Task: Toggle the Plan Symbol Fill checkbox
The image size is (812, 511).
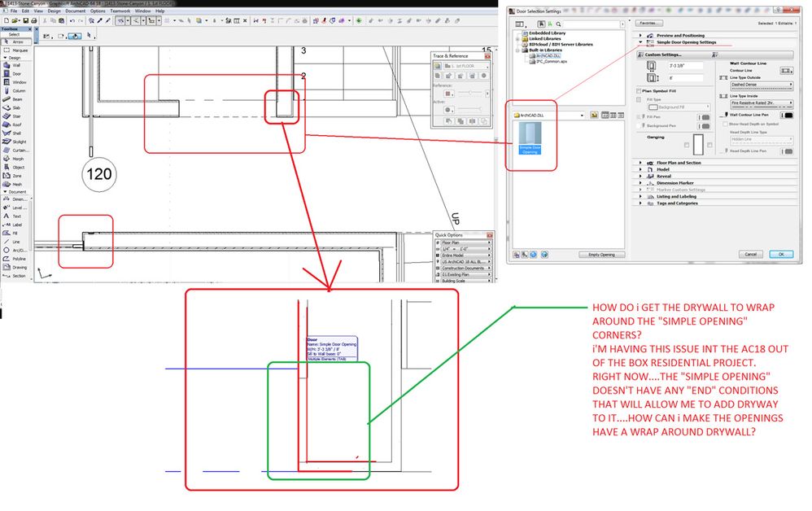Action: (x=639, y=90)
